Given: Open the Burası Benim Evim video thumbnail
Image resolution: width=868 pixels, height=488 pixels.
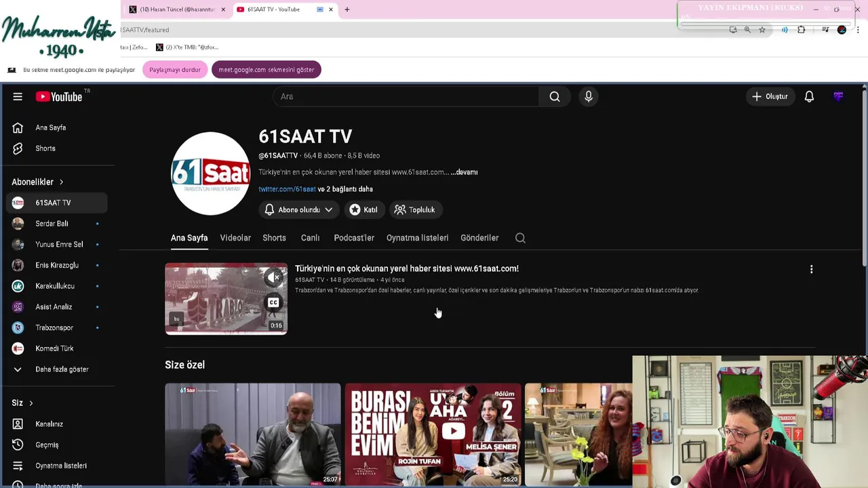Looking at the screenshot, I should click(433, 434).
